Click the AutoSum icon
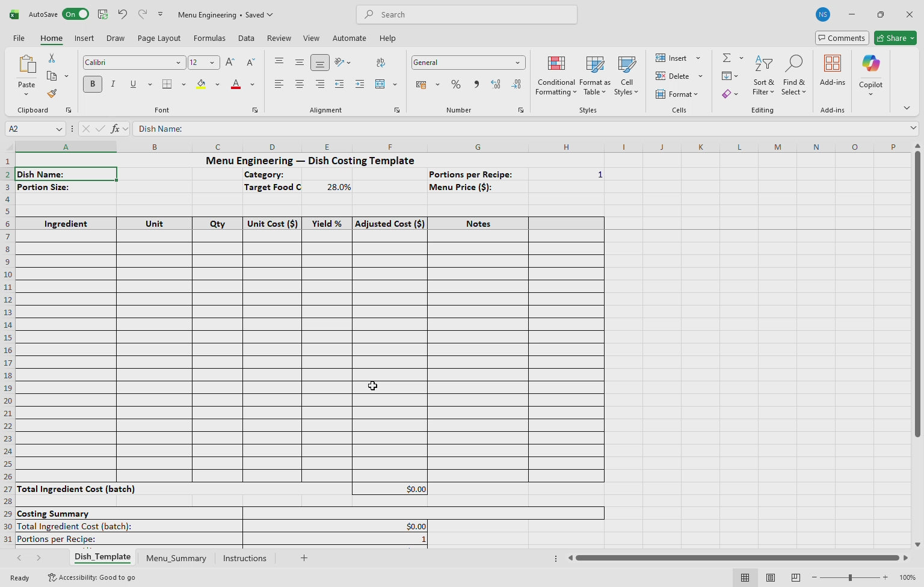Image resolution: width=924 pixels, height=587 pixels. 727,58
